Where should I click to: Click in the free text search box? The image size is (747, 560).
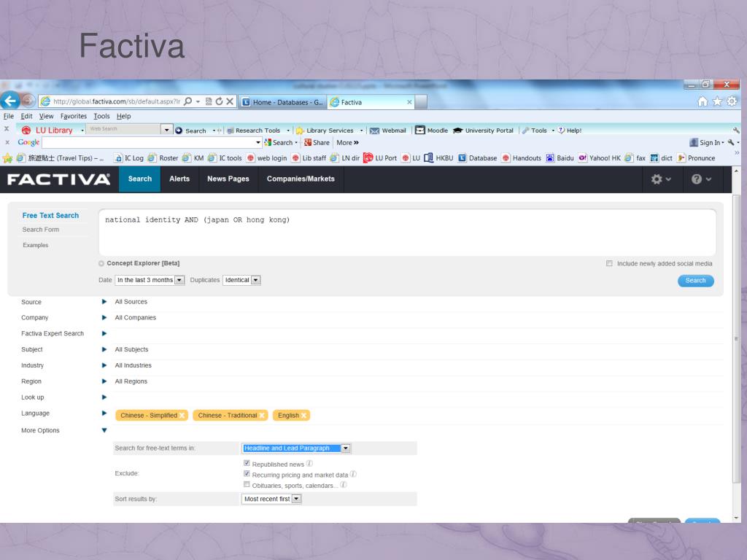407,233
